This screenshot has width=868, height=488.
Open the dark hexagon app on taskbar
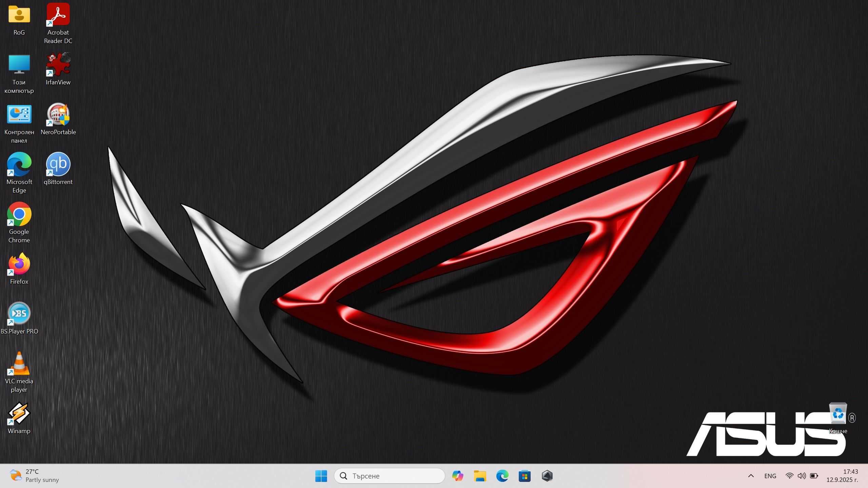tap(547, 476)
